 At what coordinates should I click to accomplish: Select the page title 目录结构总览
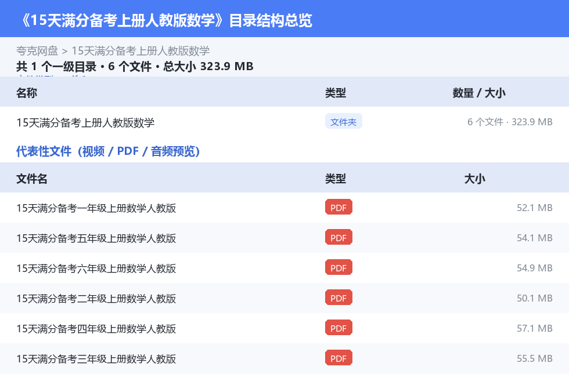click(x=271, y=20)
